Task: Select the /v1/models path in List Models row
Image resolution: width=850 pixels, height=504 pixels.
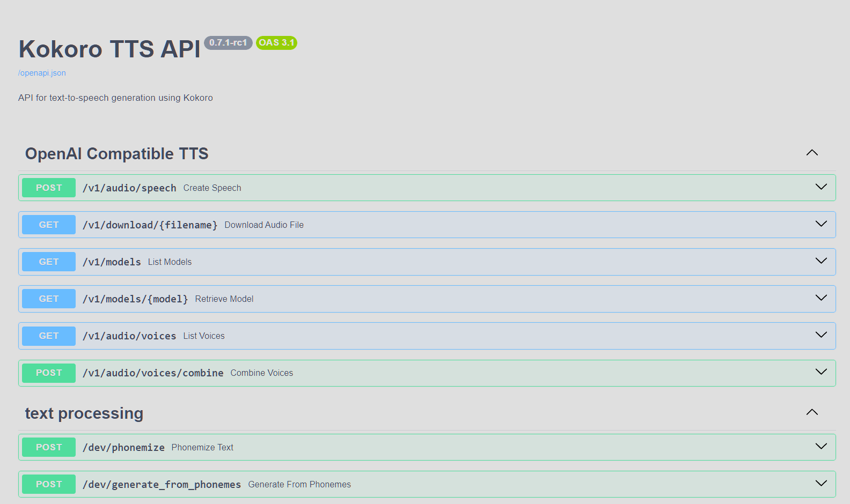Action: click(x=112, y=262)
